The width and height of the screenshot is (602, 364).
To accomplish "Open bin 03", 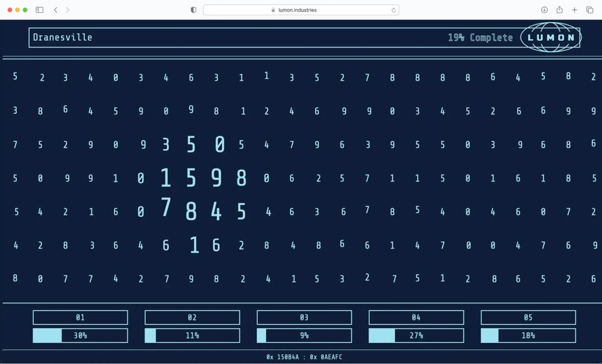I will tap(304, 317).
